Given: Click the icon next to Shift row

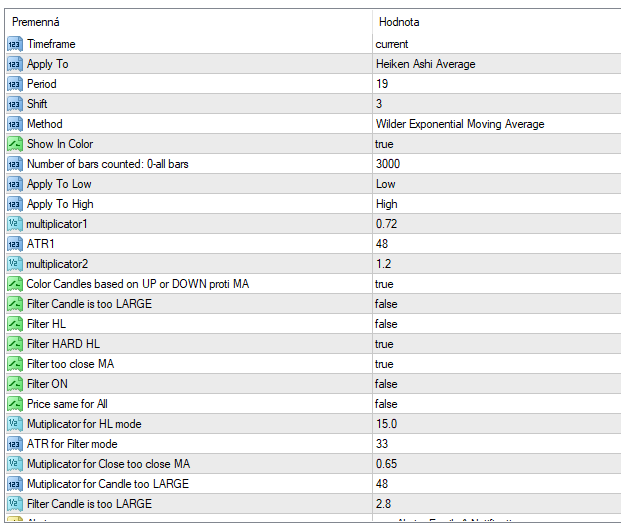Looking at the screenshot, I should pos(14,104).
